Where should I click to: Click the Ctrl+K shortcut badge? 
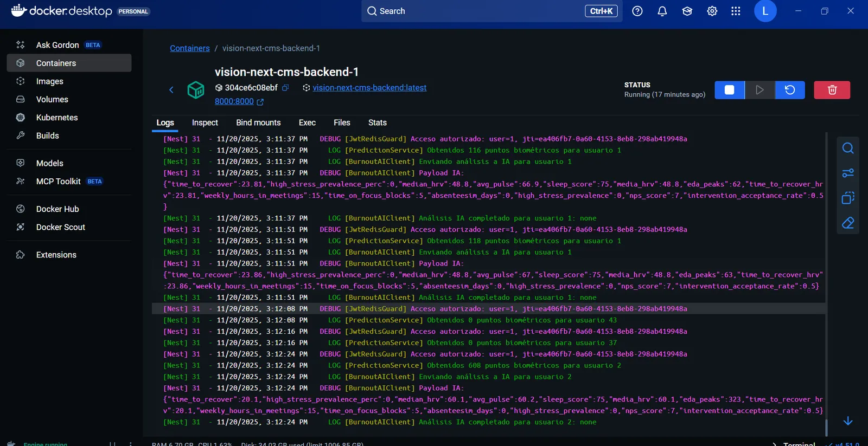[601, 11]
